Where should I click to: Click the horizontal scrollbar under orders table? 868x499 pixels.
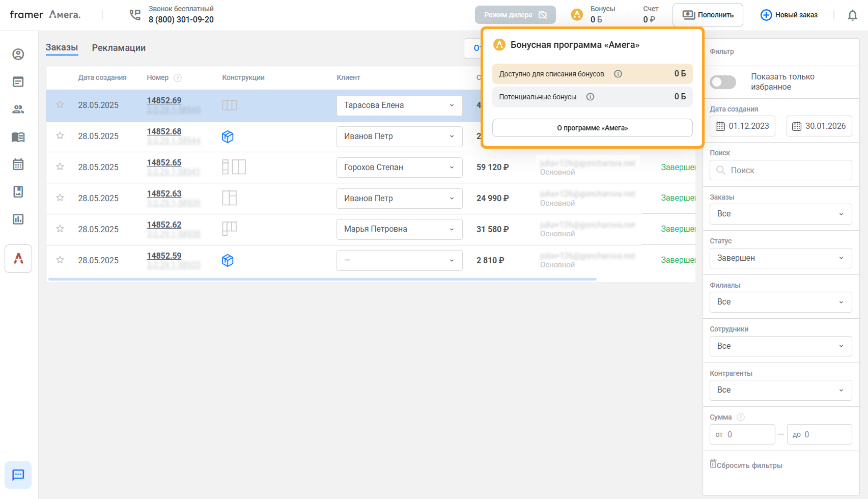click(322, 279)
